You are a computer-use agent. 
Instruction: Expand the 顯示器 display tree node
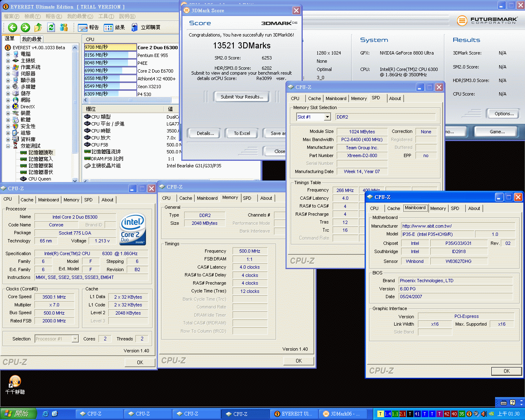coord(8,80)
